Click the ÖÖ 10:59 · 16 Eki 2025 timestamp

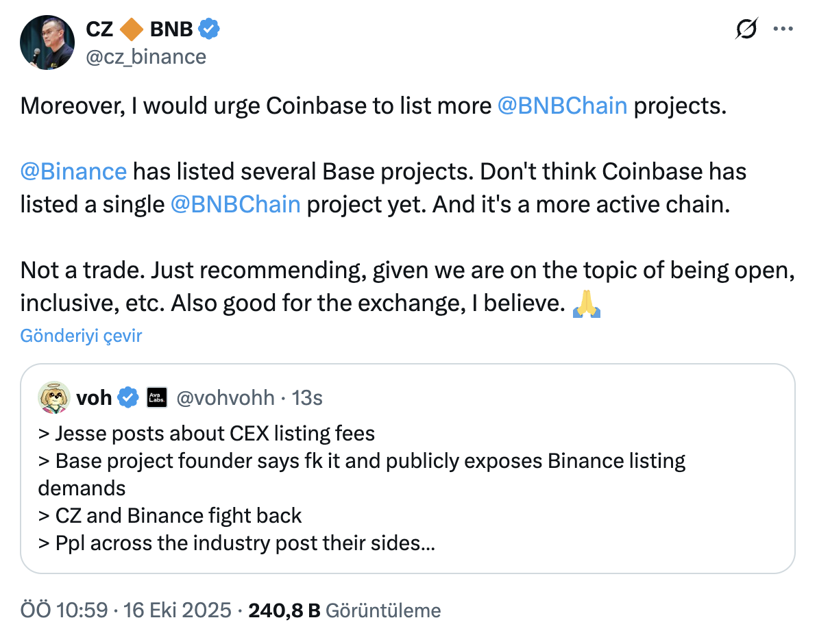tap(125, 610)
